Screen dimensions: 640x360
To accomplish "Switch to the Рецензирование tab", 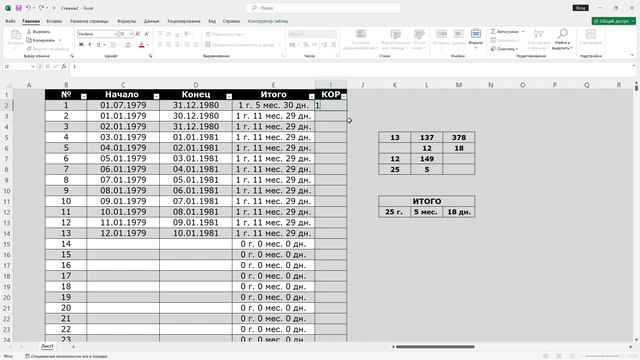I will click(184, 21).
